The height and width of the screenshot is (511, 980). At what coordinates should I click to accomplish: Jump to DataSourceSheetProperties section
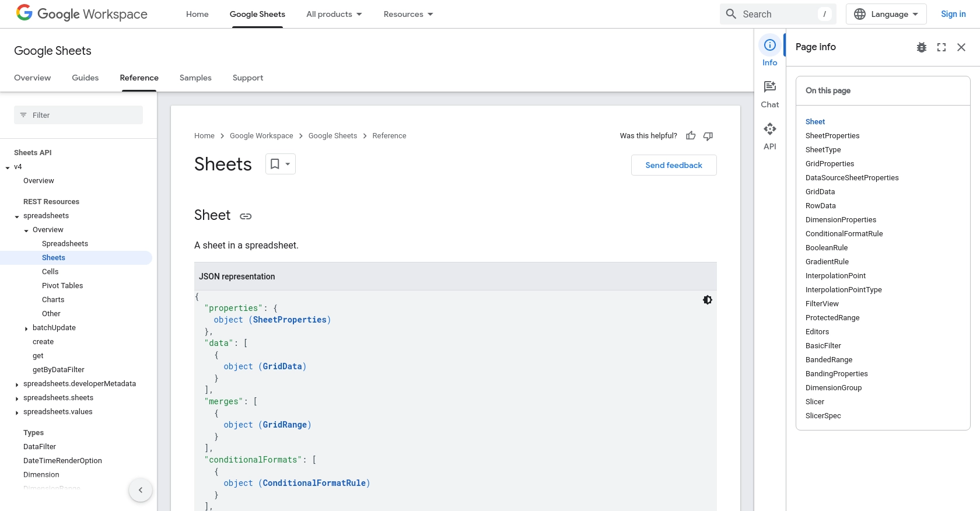pyautogui.click(x=852, y=178)
